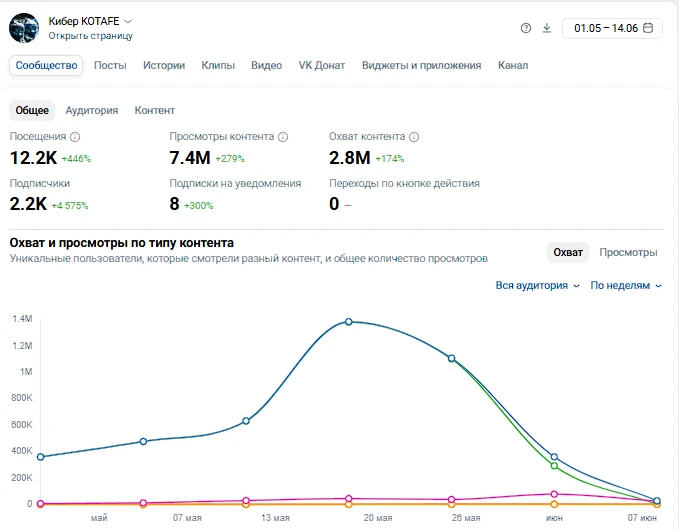Expand the Кибер KOTAFE community chevron
Image resolution: width=679 pixels, height=530 pixels.
point(128,21)
